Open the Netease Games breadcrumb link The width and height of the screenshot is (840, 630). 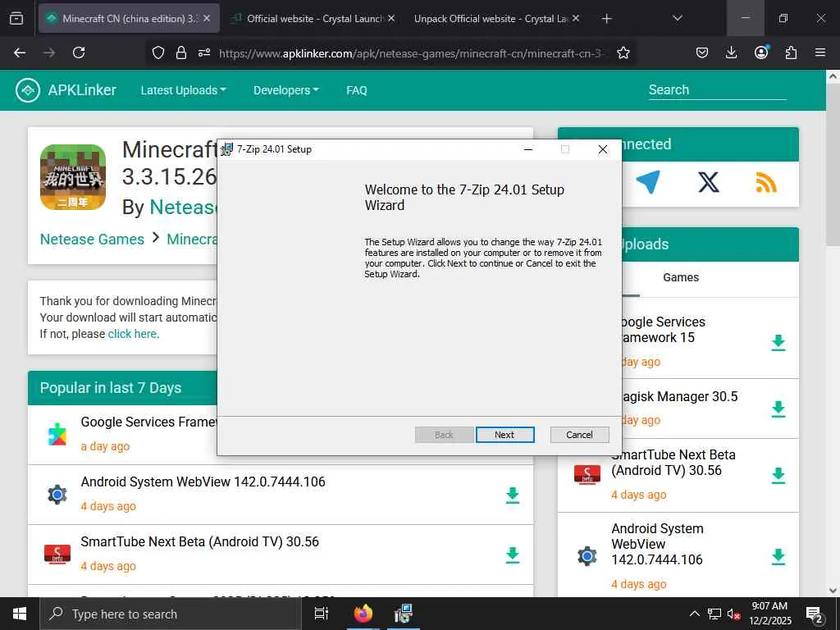[92, 239]
